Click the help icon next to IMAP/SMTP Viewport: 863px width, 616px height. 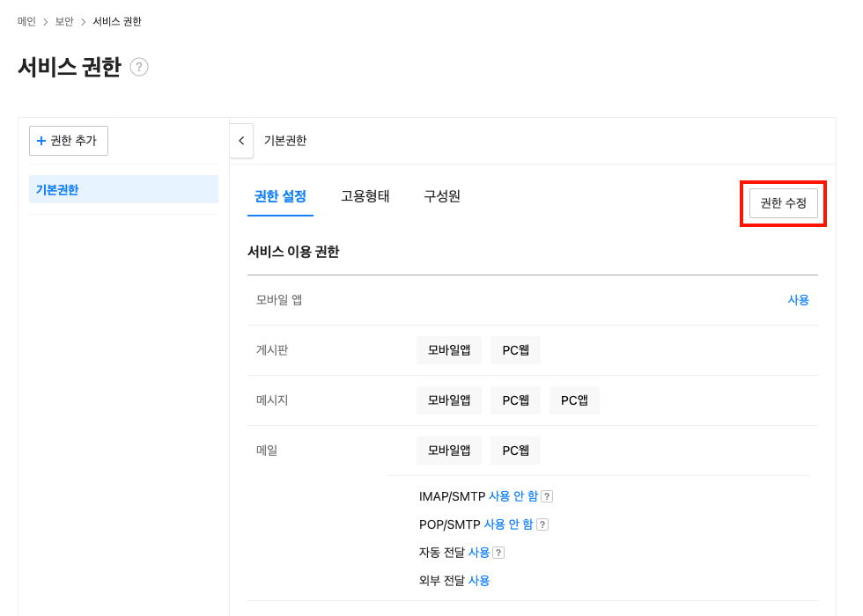[547, 496]
